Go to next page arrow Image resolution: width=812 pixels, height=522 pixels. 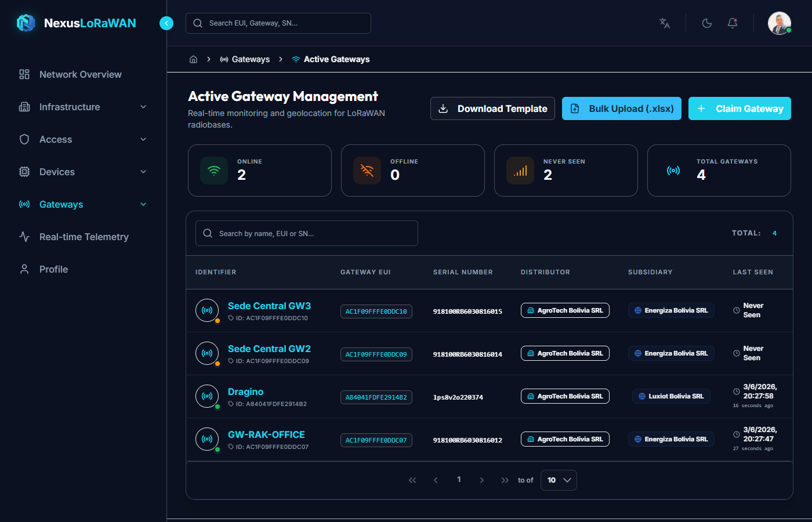coord(482,480)
